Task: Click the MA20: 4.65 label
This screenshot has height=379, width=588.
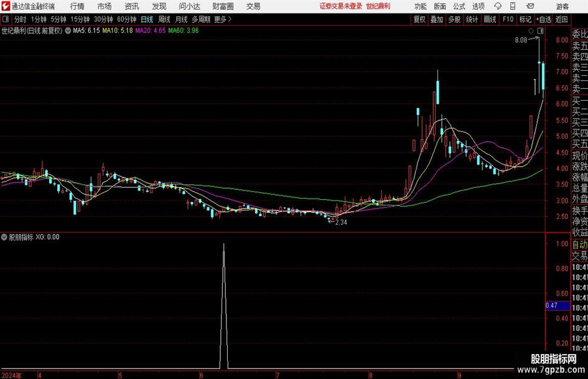Action: 151,30
